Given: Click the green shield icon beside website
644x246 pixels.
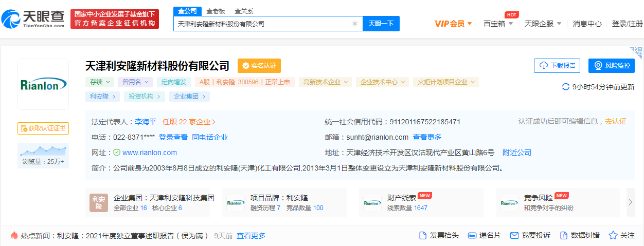Looking at the screenshot, I should pyautogui.click(x=117, y=153).
